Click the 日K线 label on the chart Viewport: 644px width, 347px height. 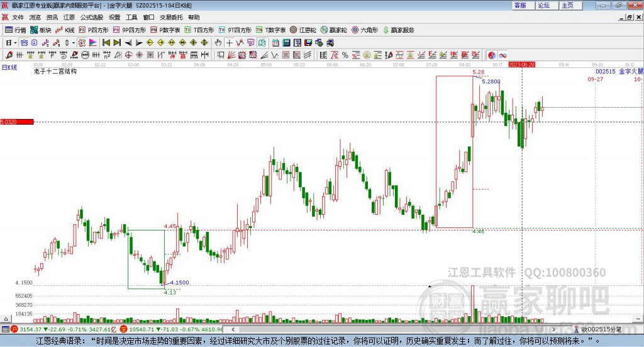click(9, 67)
